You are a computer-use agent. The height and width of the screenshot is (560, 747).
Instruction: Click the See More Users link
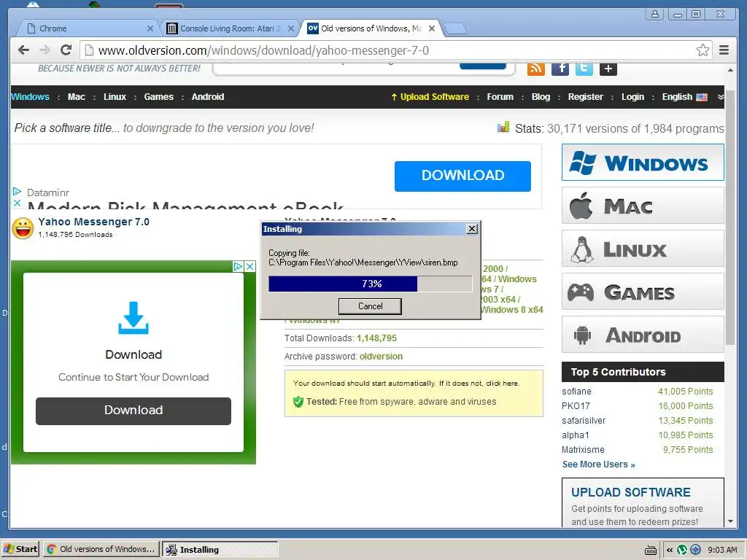(x=598, y=464)
